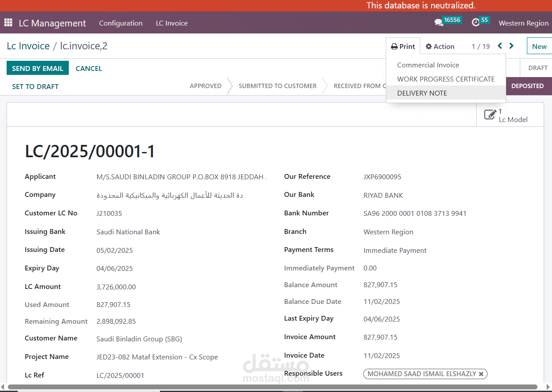Click the Expiry Day 04/06/2025 field
The image size is (552, 392).
coord(115,268)
